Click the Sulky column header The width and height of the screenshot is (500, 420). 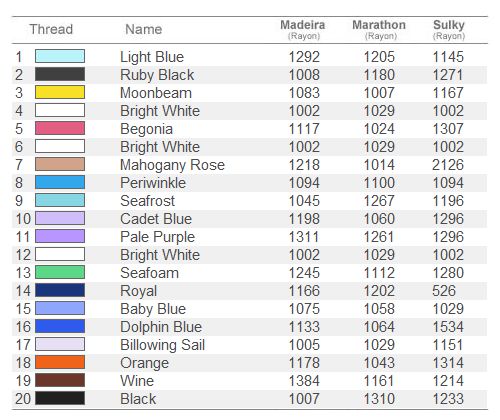449,29
